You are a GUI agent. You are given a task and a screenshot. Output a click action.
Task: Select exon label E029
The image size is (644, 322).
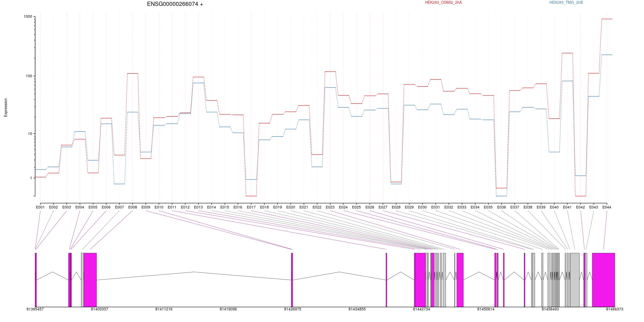tap(409, 207)
